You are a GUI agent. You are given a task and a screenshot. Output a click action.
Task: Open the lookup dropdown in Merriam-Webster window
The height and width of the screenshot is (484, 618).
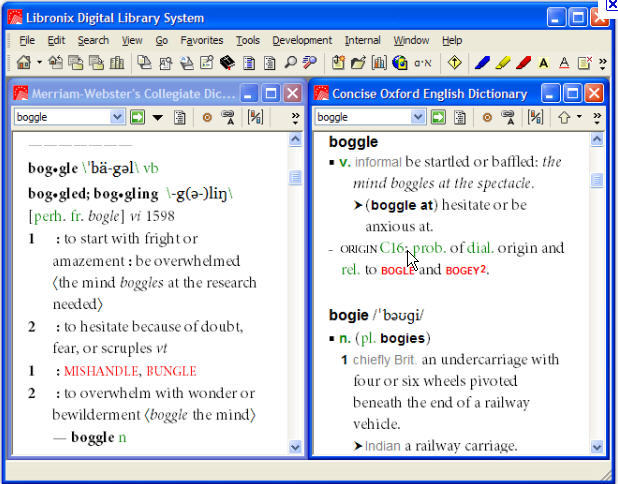117,117
